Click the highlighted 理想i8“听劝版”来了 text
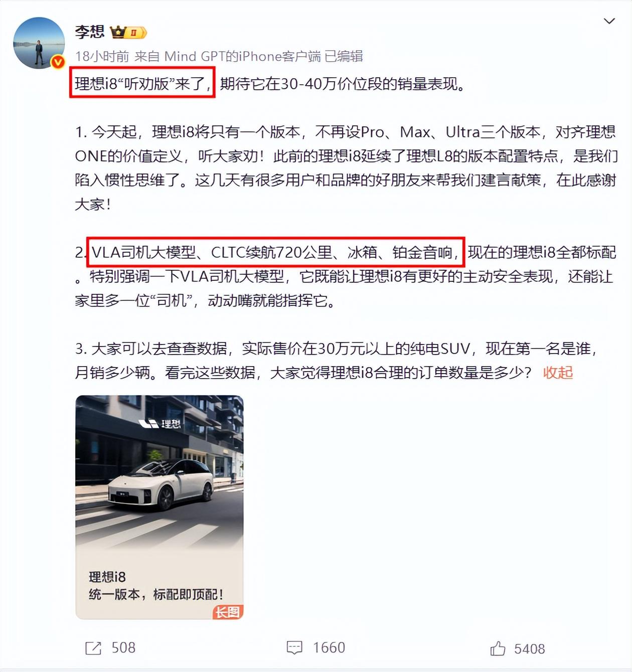Image resolution: width=632 pixels, height=672 pixels. pyautogui.click(x=142, y=83)
